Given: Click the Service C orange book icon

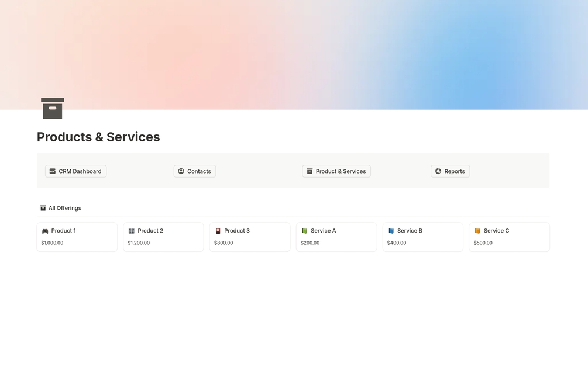Looking at the screenshot, I should tap(477, 231).
